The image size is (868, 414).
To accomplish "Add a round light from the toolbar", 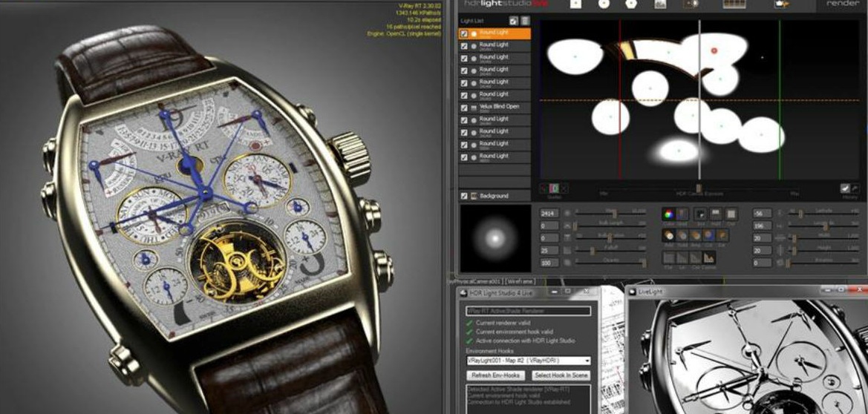I will [x=604, y=4].
